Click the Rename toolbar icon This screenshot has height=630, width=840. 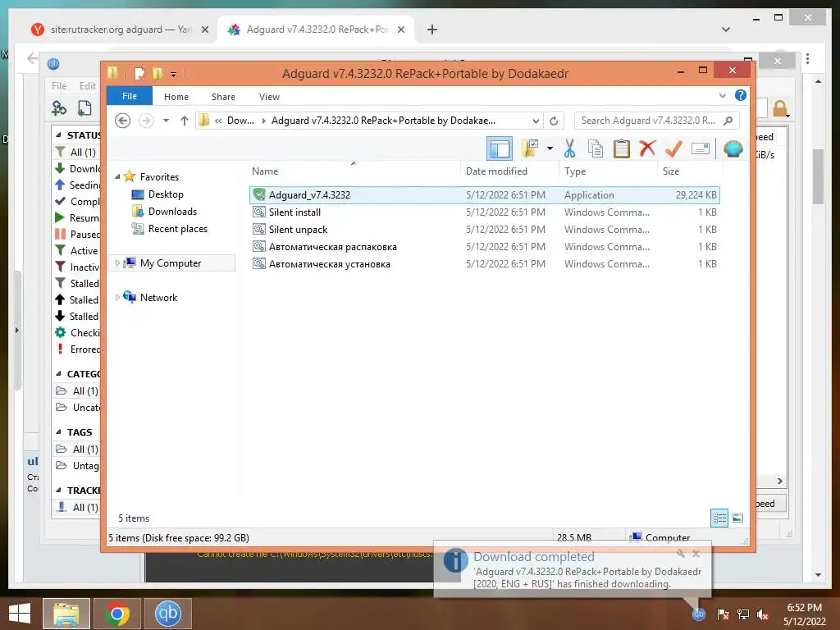701,148
